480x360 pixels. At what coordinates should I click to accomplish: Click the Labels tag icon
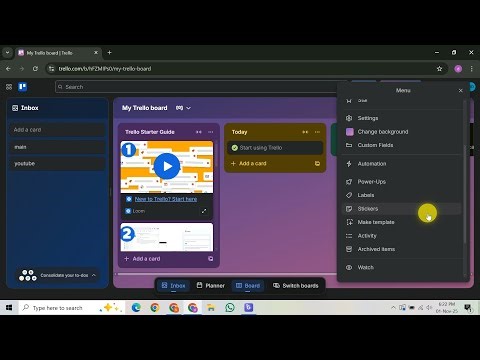point(349,195)
